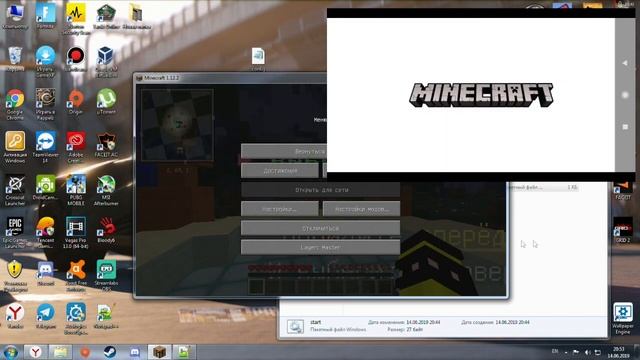Click the 'Настройки модов...' Minecraft button
This screenshot has width=640, height=360.
pos(361,209)
